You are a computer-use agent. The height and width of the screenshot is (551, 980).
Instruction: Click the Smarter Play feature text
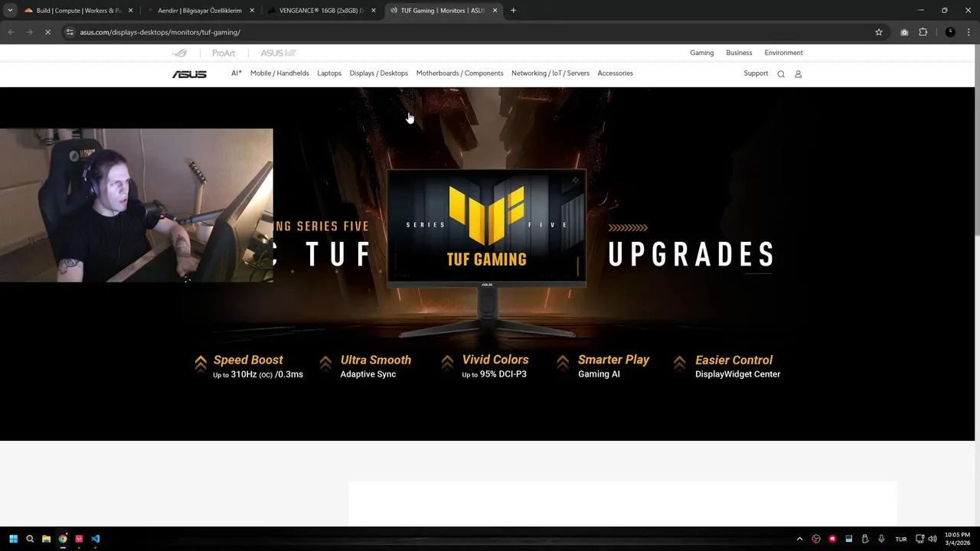pos(613,360)
